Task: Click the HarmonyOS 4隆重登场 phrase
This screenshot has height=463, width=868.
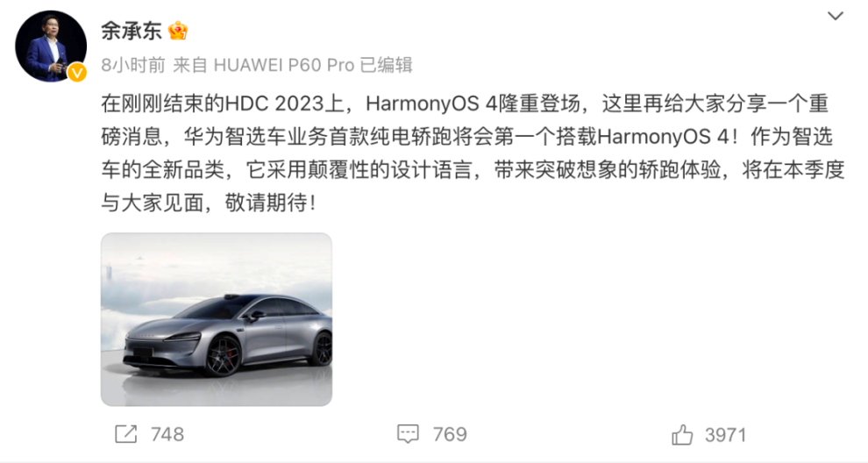Action: [x=473, y=104]
